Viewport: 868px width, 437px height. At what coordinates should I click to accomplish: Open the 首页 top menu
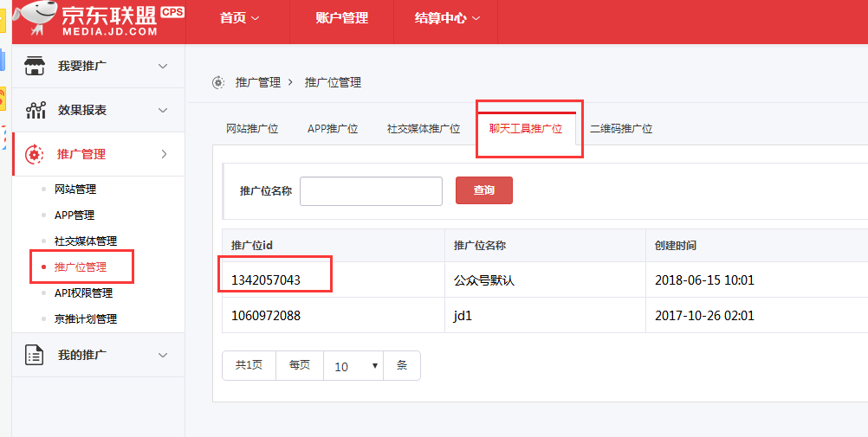pyautogui.click(x=238, y=18)
